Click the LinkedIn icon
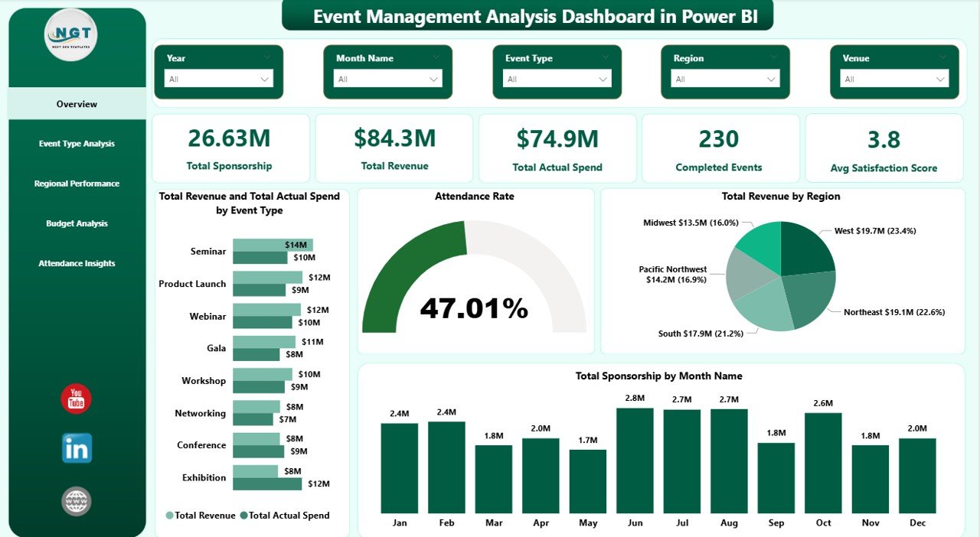Image resolution: width=980 pixels, height=537 pixels. (76, 448)
